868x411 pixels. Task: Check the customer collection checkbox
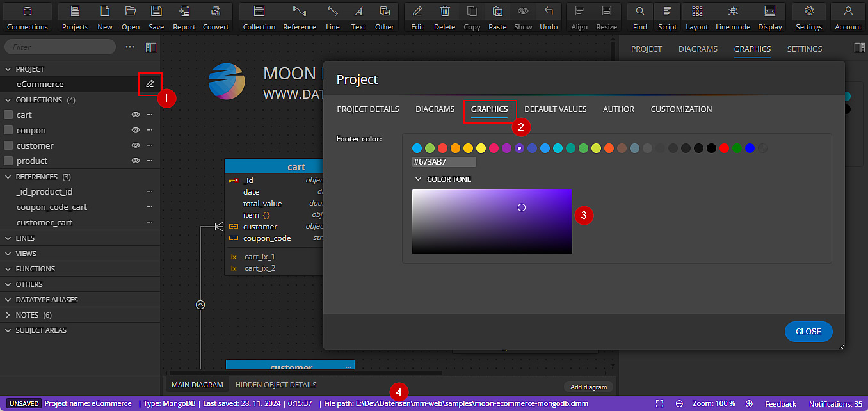[x=8, y=145]
